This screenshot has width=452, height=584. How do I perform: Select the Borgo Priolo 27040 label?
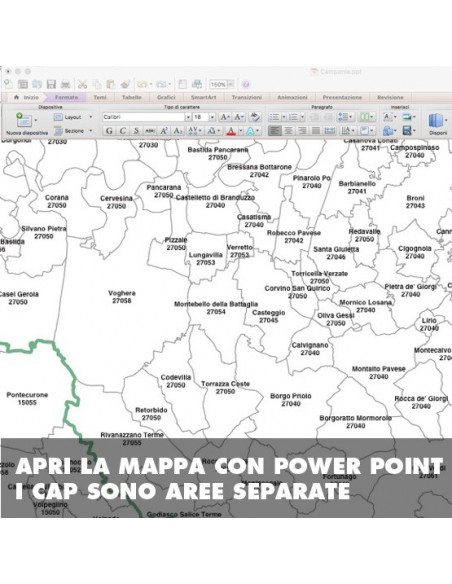coord(291,400)
